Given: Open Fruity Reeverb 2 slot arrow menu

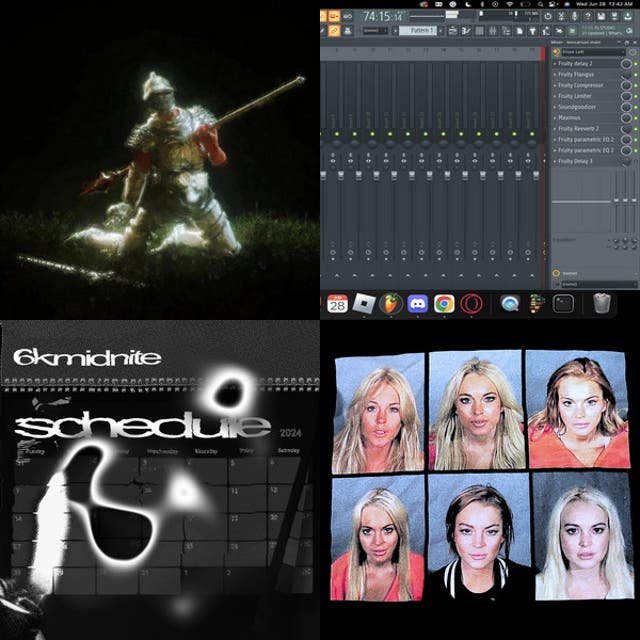Looking at the screenshot, I should pos(555,129).
